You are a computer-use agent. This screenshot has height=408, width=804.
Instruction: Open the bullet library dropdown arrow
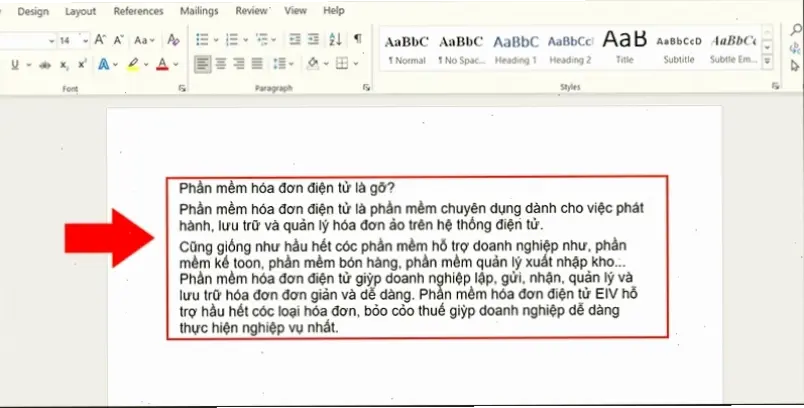click(x=215, y=39)
